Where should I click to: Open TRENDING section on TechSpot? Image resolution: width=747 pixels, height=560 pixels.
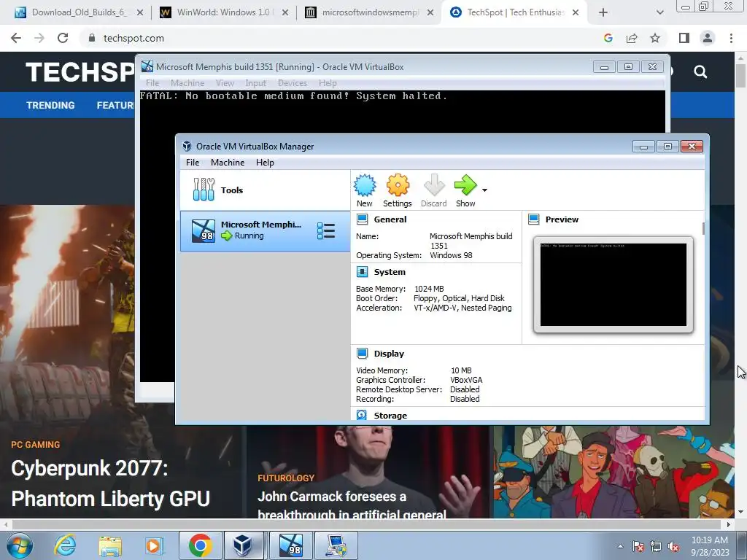pyautogui.click(x=50, y=105)
